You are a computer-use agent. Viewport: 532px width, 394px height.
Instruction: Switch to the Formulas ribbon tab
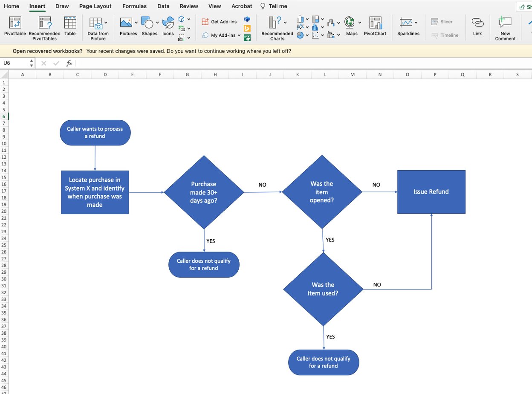134,6
